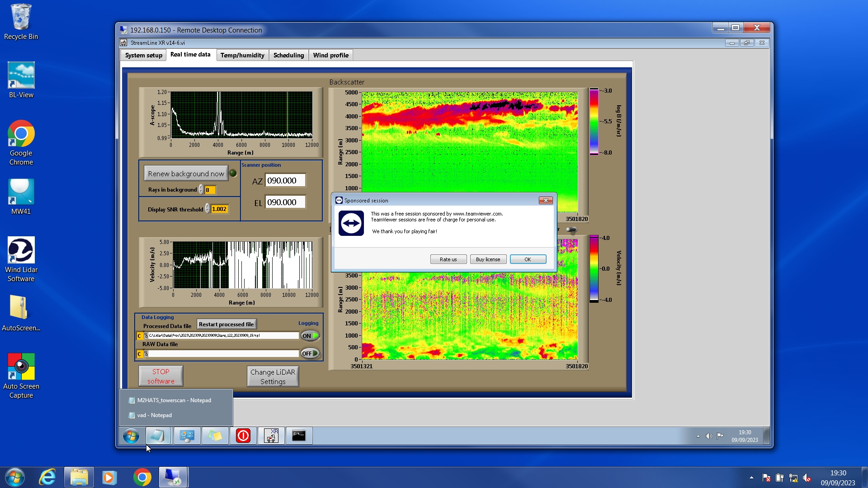Screen dimensions: 868x488
Task: Toggle processed data logging ON switch
Action: pos(310,336)
